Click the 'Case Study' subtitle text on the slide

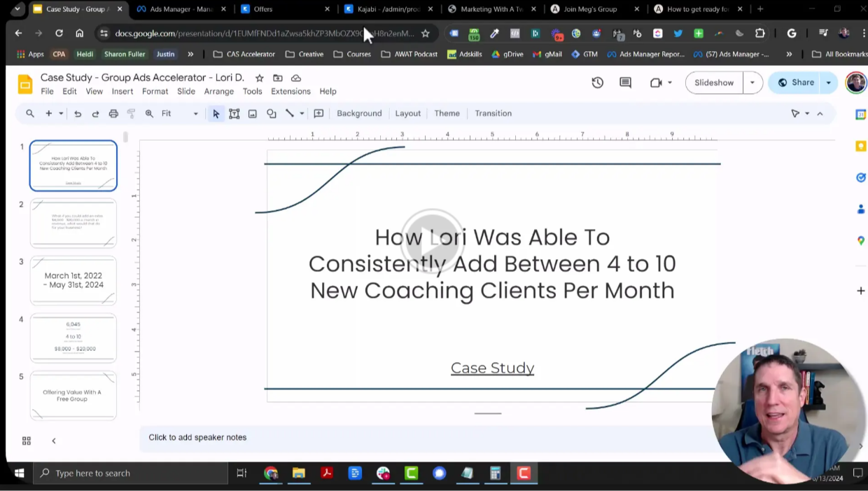click(492, 368)
